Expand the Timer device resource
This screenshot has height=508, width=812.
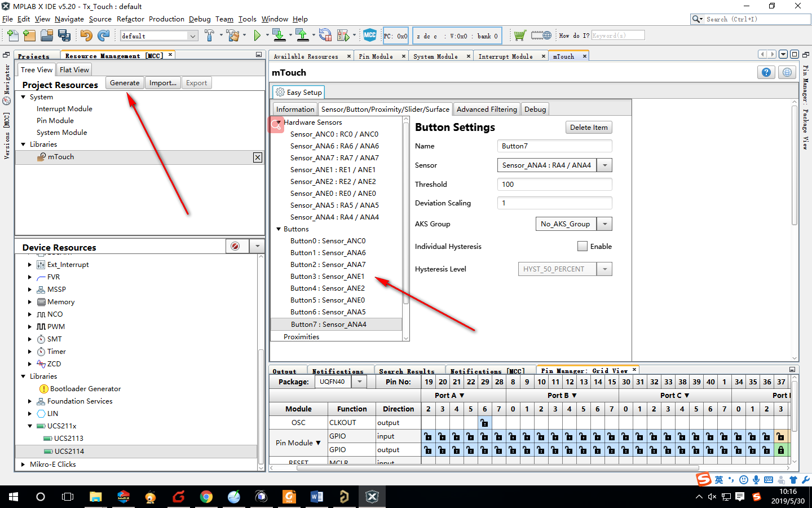tap(30, 352)
